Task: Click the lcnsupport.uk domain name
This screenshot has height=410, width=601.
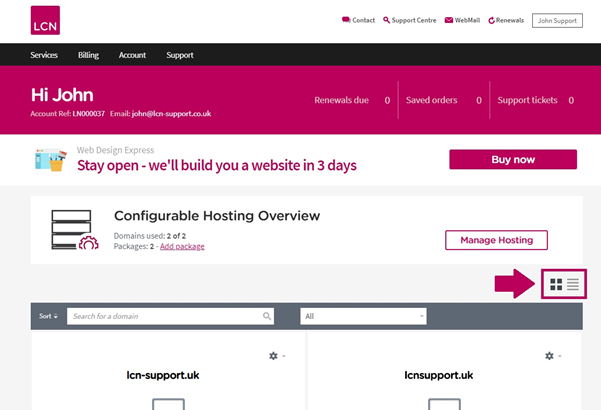Action: 438,375
